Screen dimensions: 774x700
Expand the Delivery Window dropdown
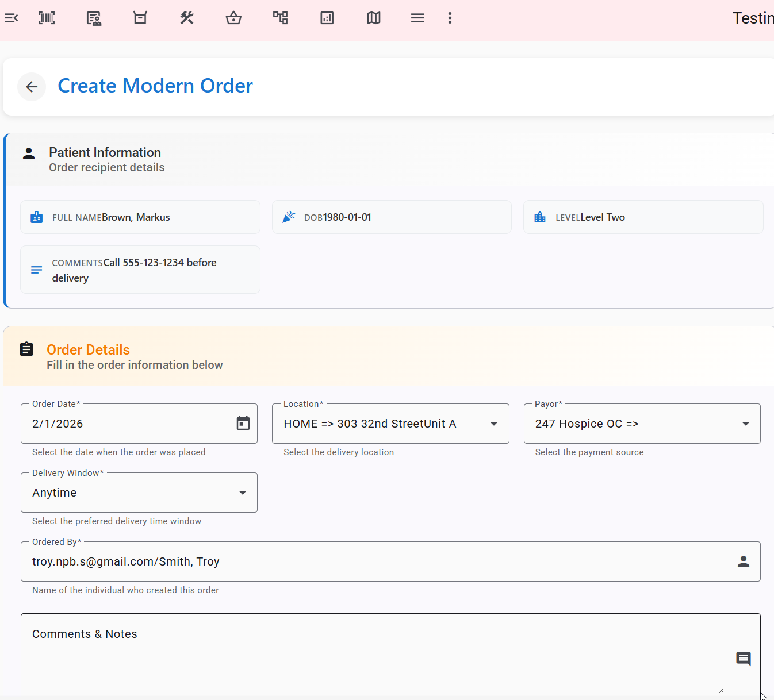pyautogui.click(x=242, y=493)
